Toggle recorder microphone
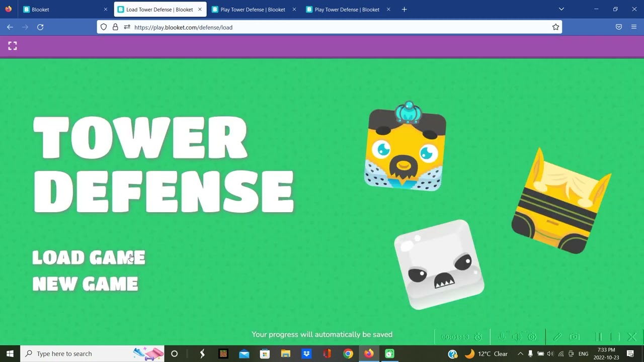644x362 pixels. coord(502,337)
